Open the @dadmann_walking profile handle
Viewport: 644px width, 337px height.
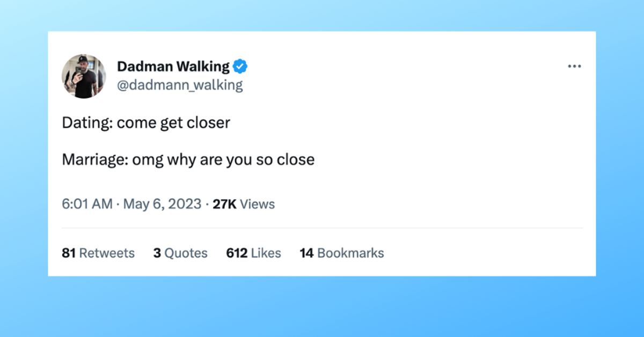(180, 84)
